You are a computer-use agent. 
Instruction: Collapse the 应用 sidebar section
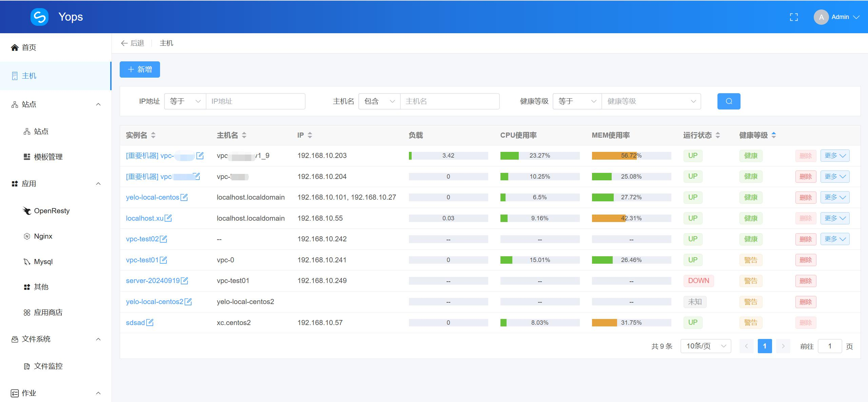click(x=98, y=183)
